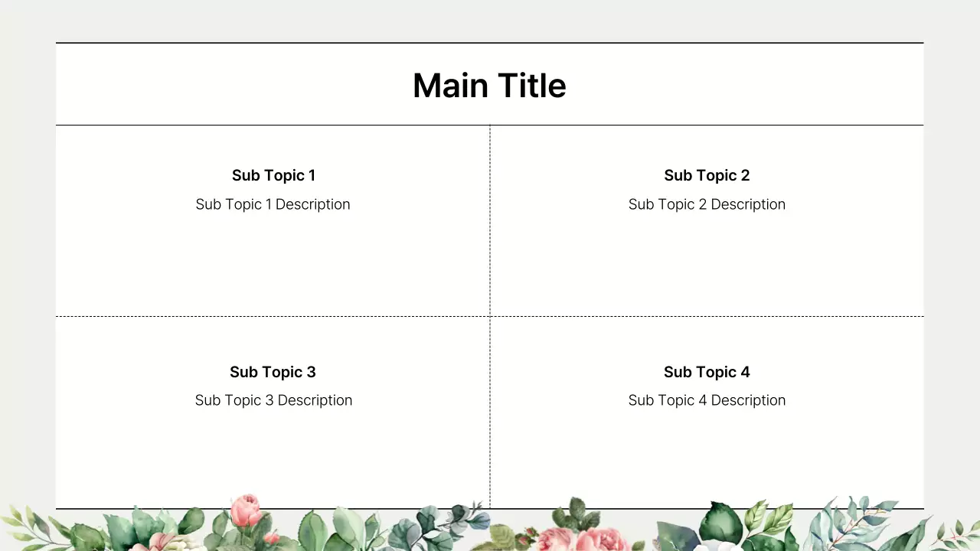Image resolution: width=980 pixels, height=551 pixels.
Task: Select the Sub Topic 1 heading
Action: pyautogui.click(x=273, y=175)
